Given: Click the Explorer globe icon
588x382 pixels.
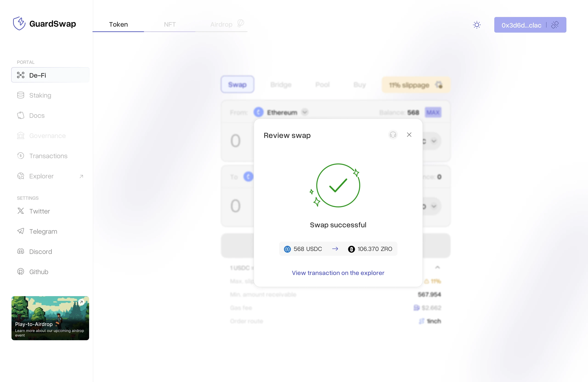Looking at the screenshot, I should (21, 176).
